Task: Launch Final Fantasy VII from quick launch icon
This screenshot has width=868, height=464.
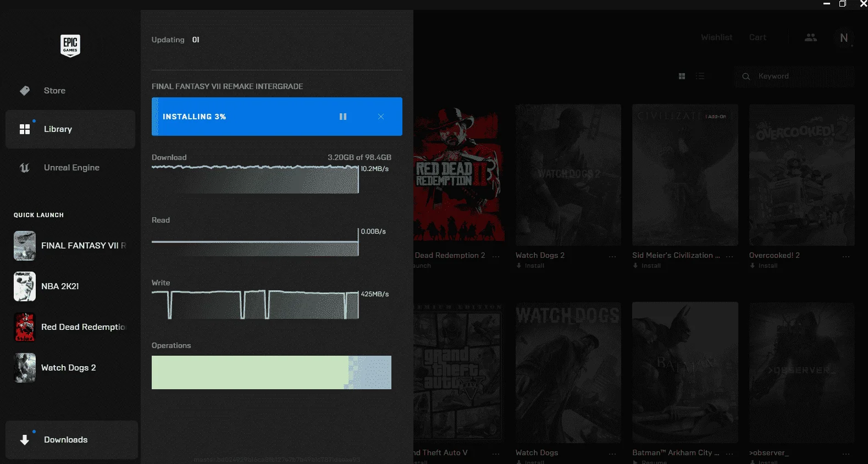Action: 25,246
